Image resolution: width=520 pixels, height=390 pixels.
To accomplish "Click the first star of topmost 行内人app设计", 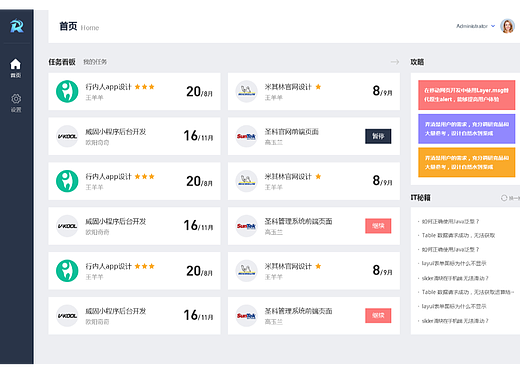I will coord(137,87).
